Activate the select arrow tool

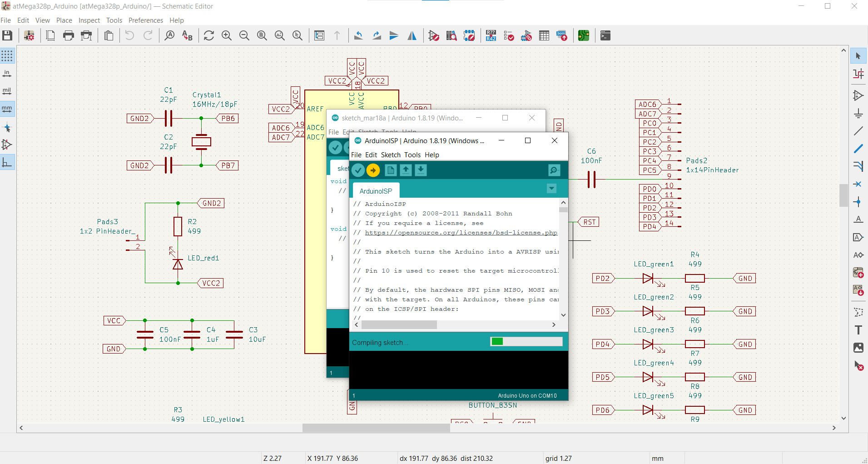(x=858, y=56)
